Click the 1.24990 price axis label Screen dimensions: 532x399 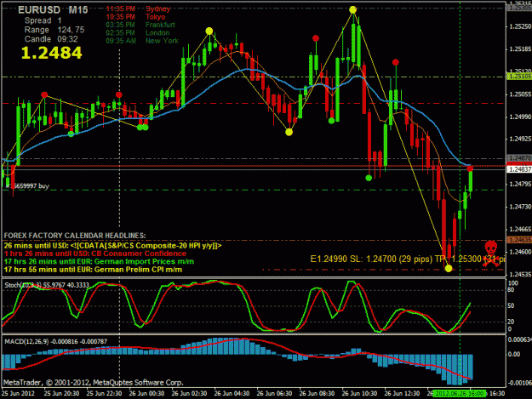pos(520,117)
